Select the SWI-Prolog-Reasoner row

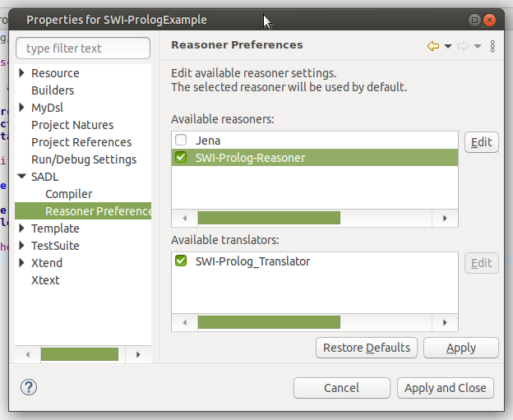pyautogui.click(x=315, y=157)
